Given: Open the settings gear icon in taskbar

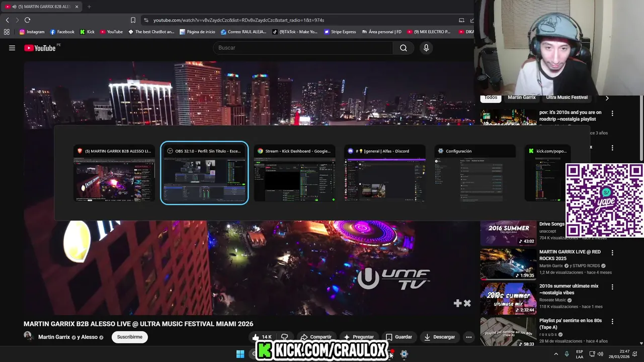Looking at the screenshot, I should click(404, 354).
